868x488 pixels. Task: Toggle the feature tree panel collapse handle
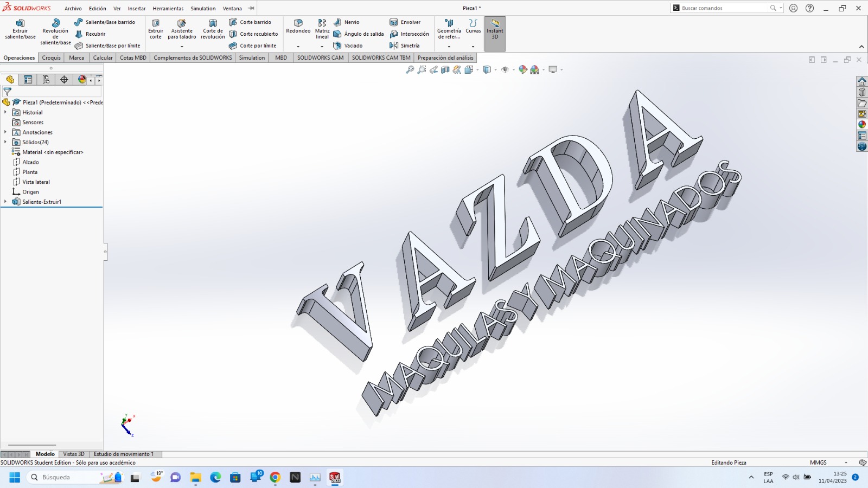pos(105,252)
